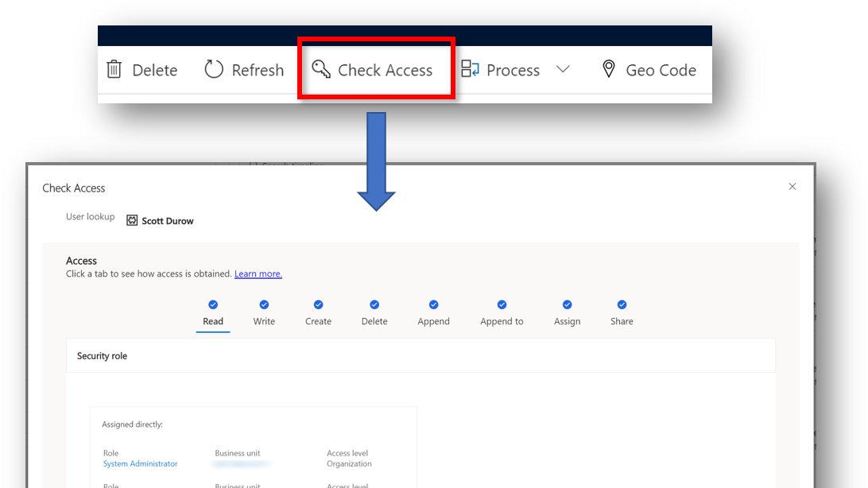Click the User lookup label
The height and width of the screenshot is (488, 868).
91,216
